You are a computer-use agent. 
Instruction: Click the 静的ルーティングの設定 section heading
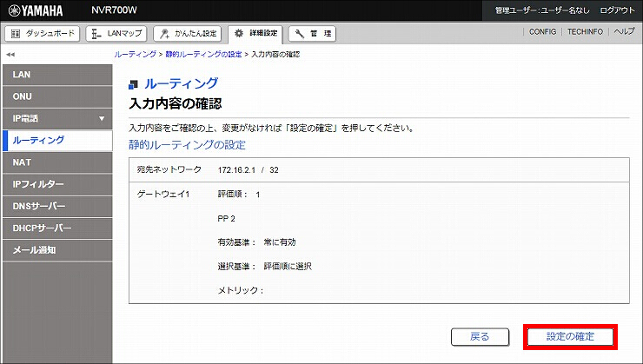coord(187,145)
